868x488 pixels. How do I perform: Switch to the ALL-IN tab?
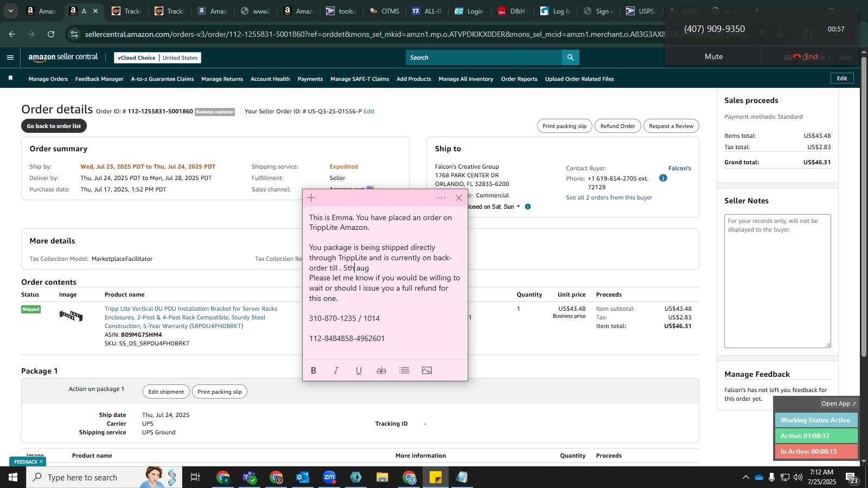[426, 11]
